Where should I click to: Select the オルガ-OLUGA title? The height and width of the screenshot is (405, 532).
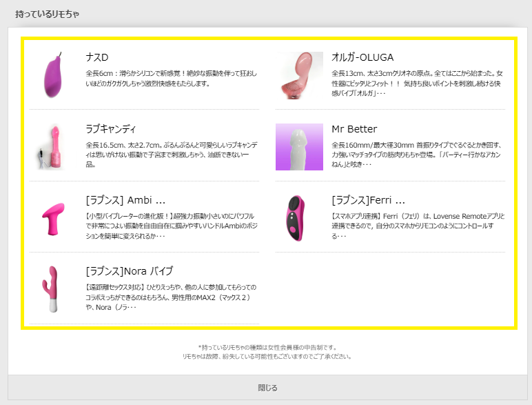click(x=362, y=57)
